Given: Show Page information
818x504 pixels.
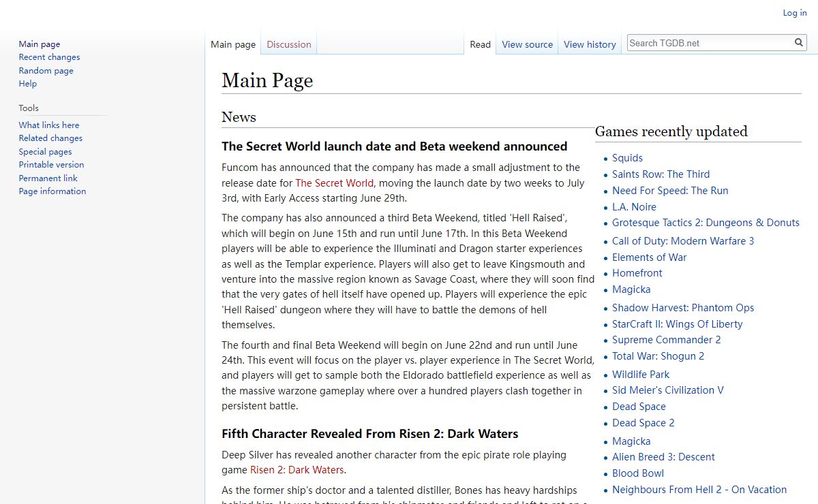Looking at the screenshot, I should tap(52, 191).
